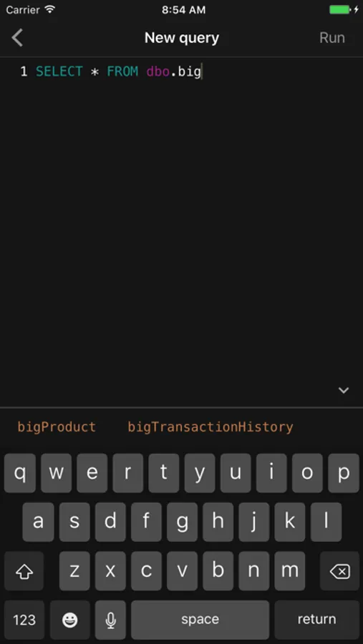Switch to the 123 numeric keyboard
363x644 pixels.
pos(24,620)
